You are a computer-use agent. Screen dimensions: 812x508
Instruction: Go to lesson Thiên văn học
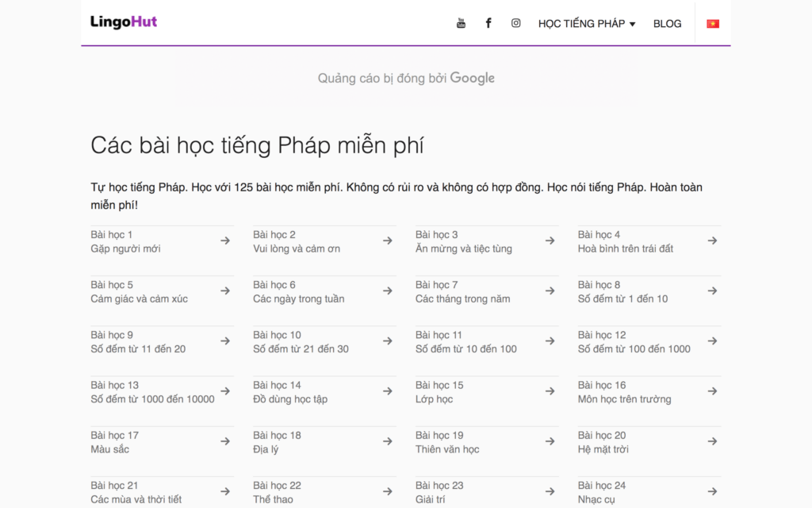(x=447, y=449)
